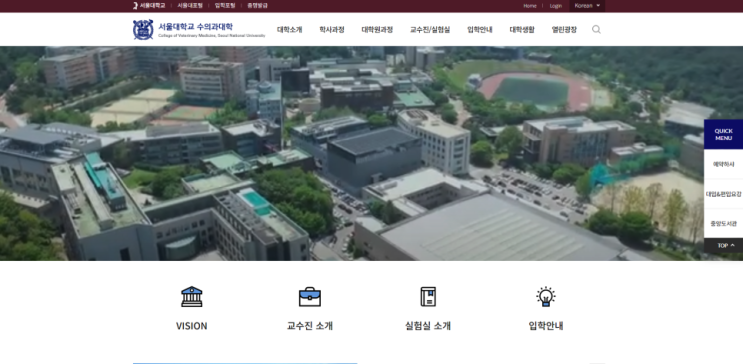Click the QUICK MENU header

[x=723, y=135]
